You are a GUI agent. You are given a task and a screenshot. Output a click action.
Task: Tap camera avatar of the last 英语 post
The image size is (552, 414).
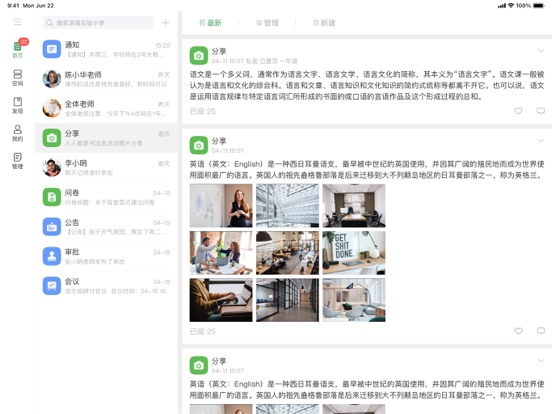pyautogui.click(x=199, y=365)
